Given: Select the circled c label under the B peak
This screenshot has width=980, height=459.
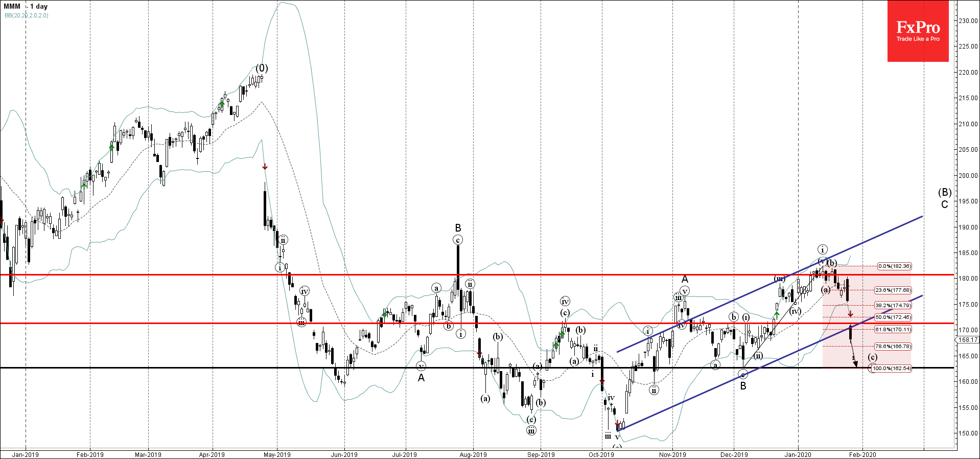Looking at the screenshot, I should click(x=458, y=240).
